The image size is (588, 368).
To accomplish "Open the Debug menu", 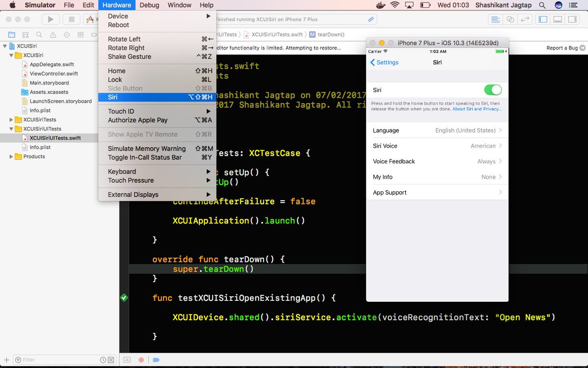I will [x=149, y=5].
